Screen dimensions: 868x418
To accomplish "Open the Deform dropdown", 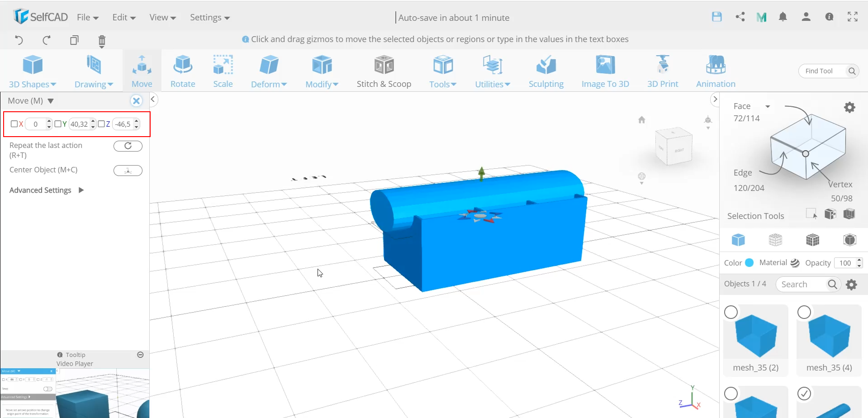I will coord(269,71).
